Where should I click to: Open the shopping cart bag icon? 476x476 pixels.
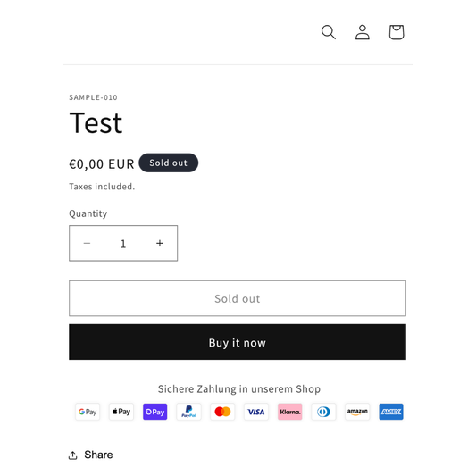[397, 32]
